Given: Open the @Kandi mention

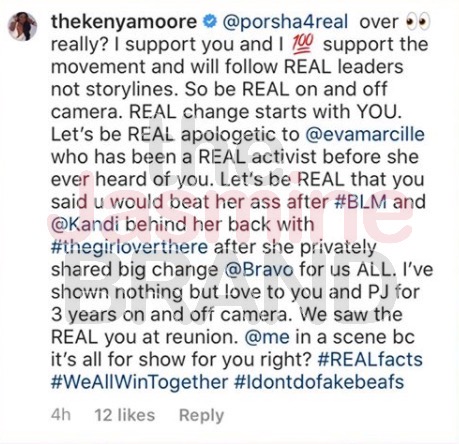Looking at the screenshot, I should coord(85,225).
